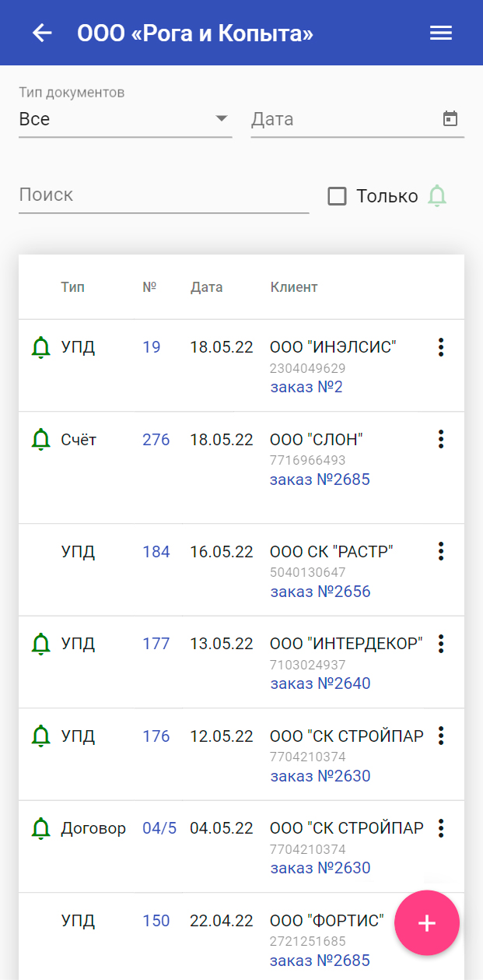Open more options for ООО "ИНЭЛСИС" row
Viewport: 483px width, 980px height.
click(x=441, y=347)
